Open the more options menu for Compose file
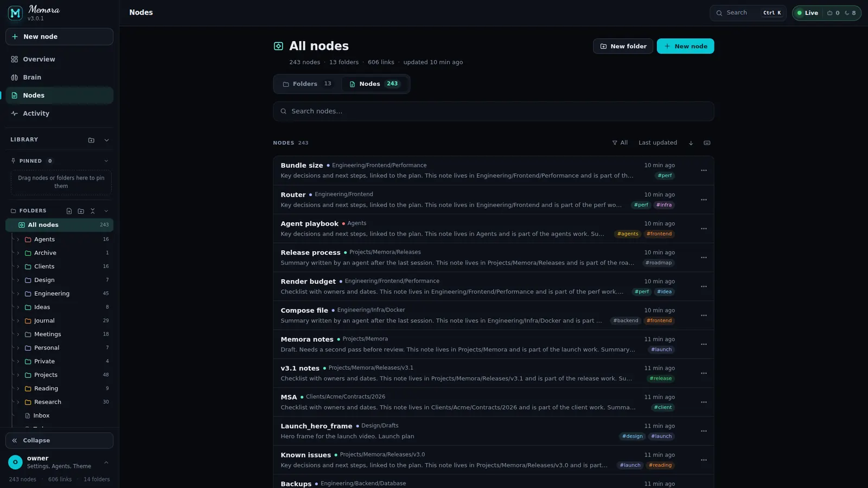Viewport: 868px width, 488px height. pos(704,316)
